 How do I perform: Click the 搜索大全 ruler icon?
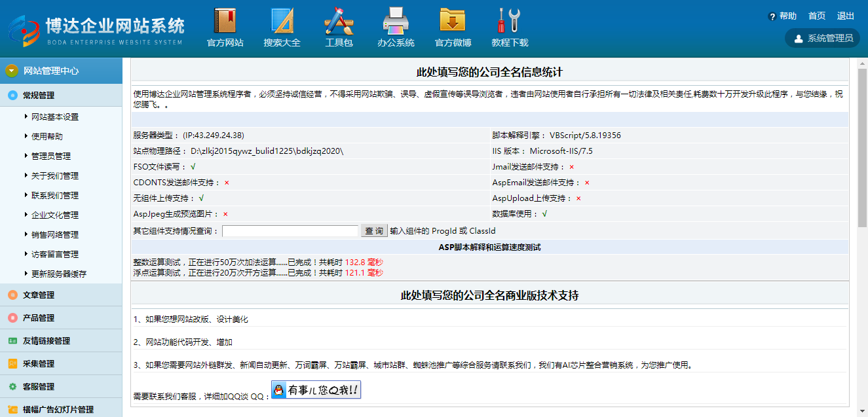coord(282,21)
